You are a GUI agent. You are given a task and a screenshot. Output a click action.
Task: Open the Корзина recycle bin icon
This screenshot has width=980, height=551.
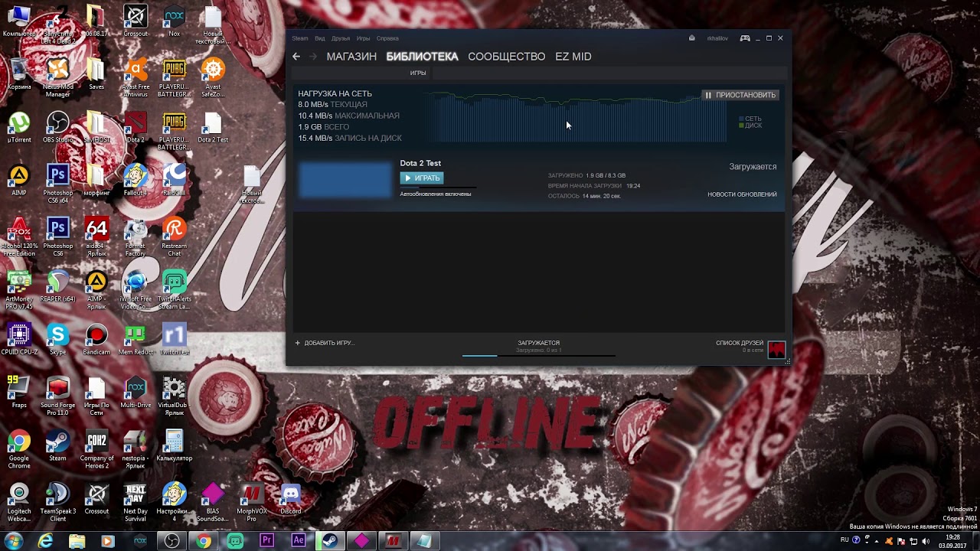(19, 74)
